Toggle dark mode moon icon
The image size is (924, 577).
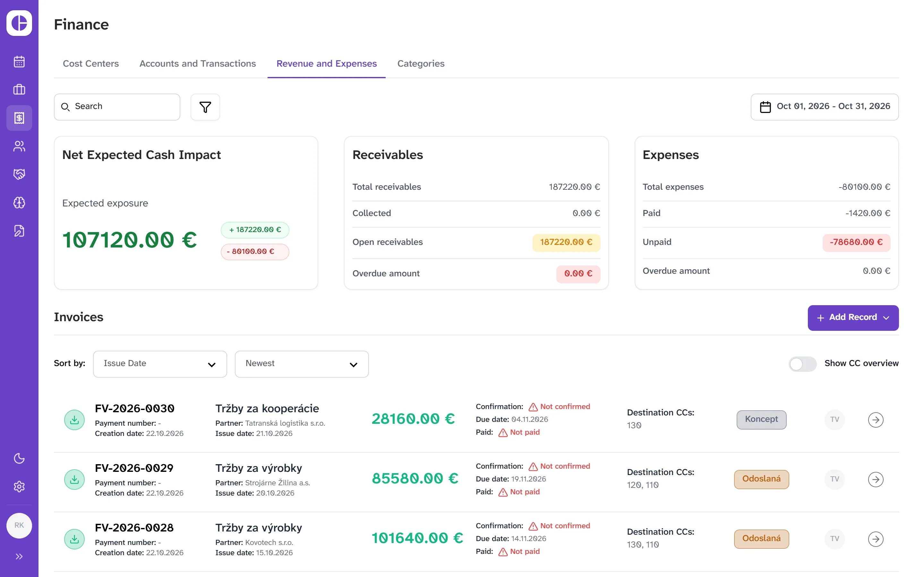tap(19, 458)
